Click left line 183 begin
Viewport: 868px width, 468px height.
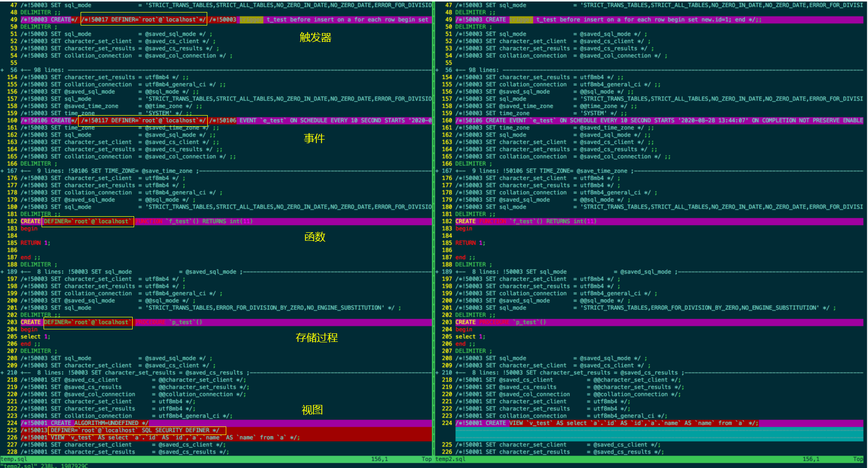[x=29, y=228]
